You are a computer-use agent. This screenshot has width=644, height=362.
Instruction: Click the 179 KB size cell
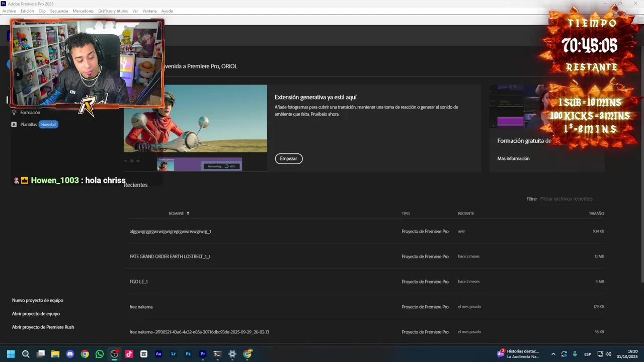click(599, 307)
